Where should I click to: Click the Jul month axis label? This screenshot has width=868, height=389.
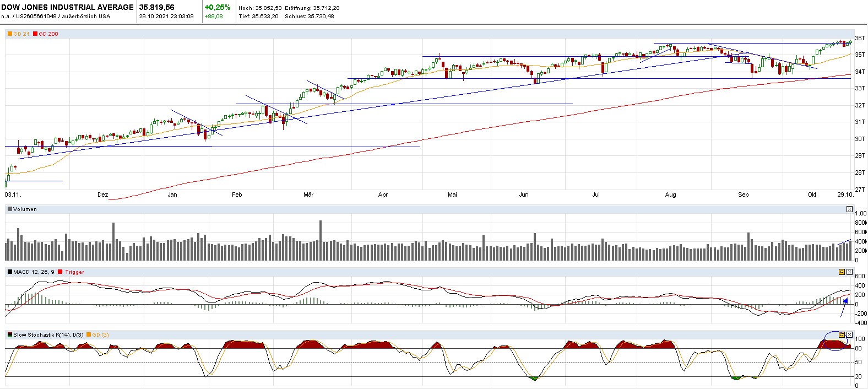[596, 195]
